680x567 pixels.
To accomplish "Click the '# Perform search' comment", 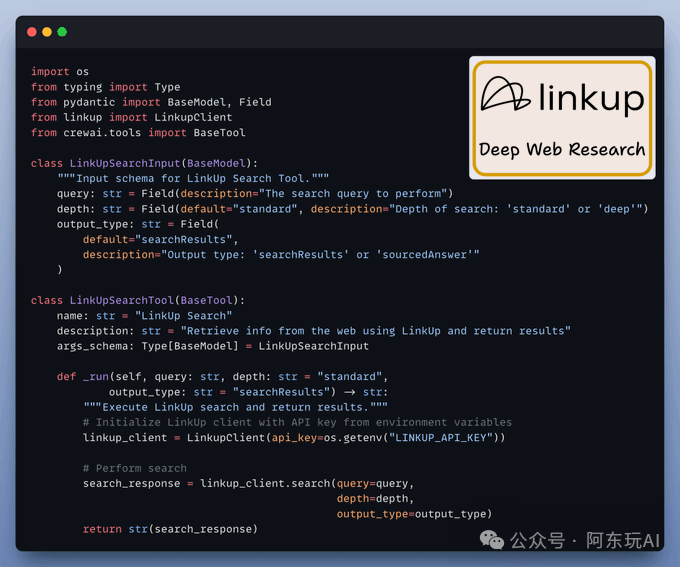I will tap(135, 468).
